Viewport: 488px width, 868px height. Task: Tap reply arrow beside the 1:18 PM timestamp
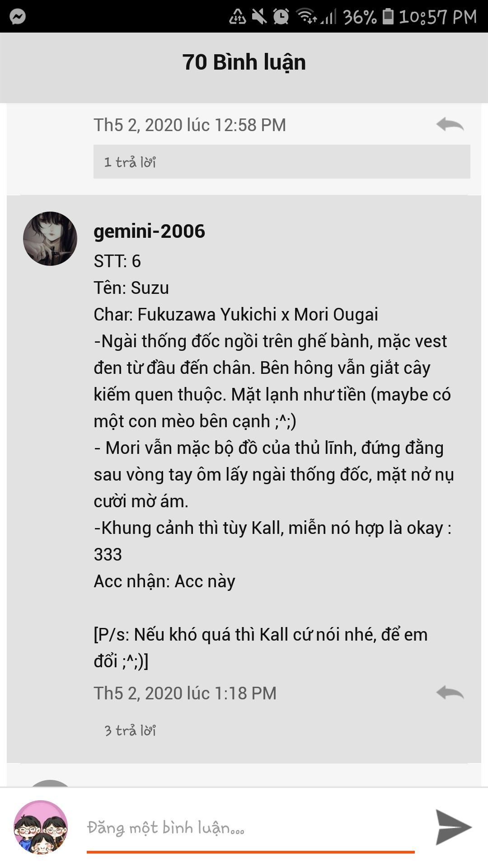click(450, 693)
